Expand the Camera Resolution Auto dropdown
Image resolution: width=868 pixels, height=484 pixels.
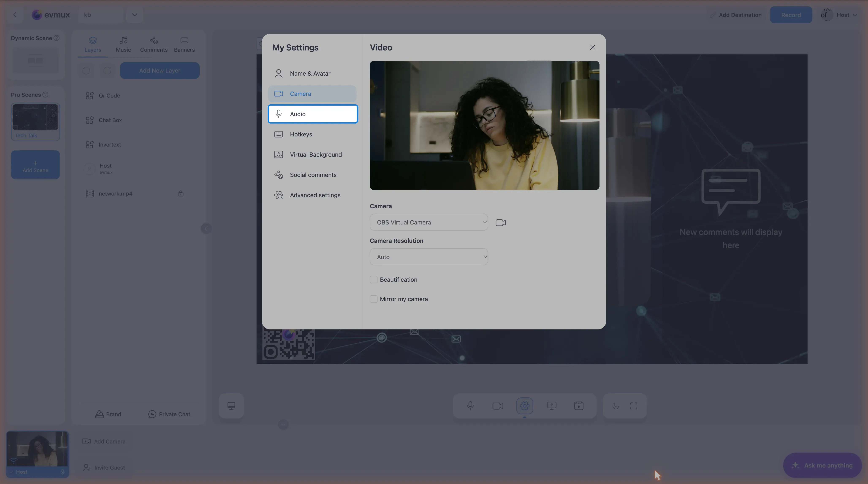click(429, 257)
